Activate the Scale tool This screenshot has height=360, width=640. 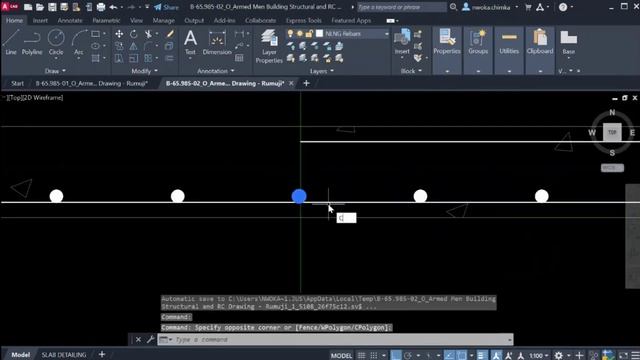(x=134, y=58)
